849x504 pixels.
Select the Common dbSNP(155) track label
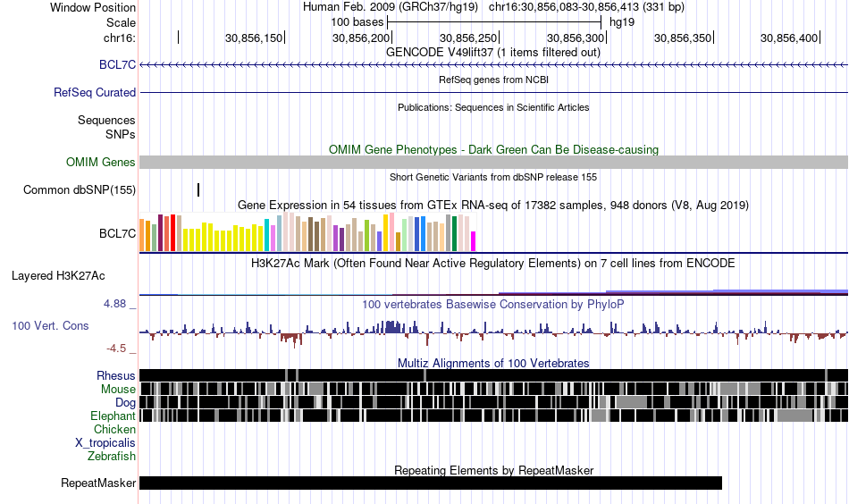click(x=80, y=190)
